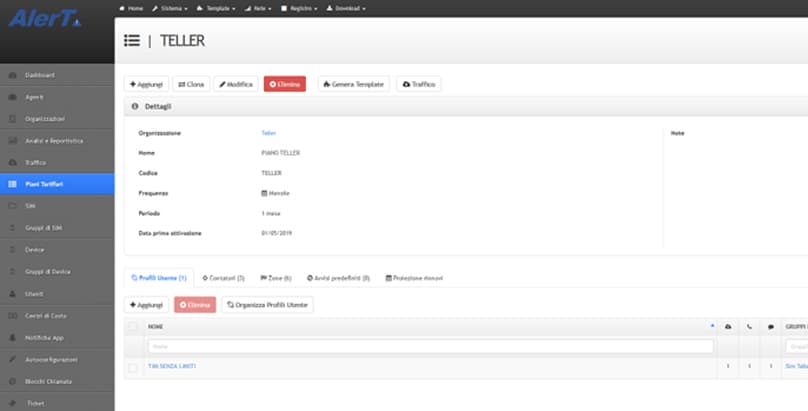Click the Clona button
This screenshot has width=808, height=411.
[x=191, y=84]
